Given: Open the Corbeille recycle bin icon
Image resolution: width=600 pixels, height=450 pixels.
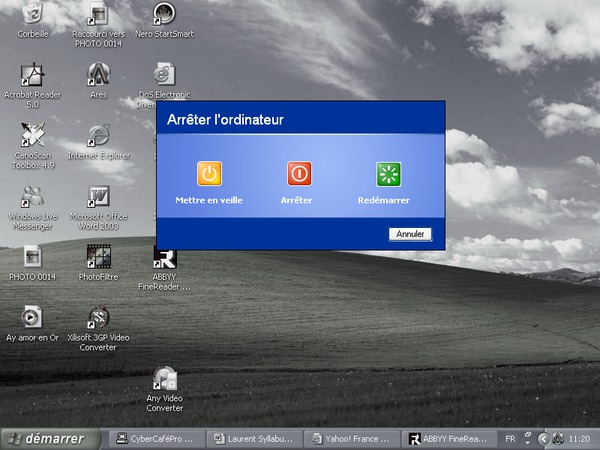Looking at the screenshot, I should tap(33, 15).
